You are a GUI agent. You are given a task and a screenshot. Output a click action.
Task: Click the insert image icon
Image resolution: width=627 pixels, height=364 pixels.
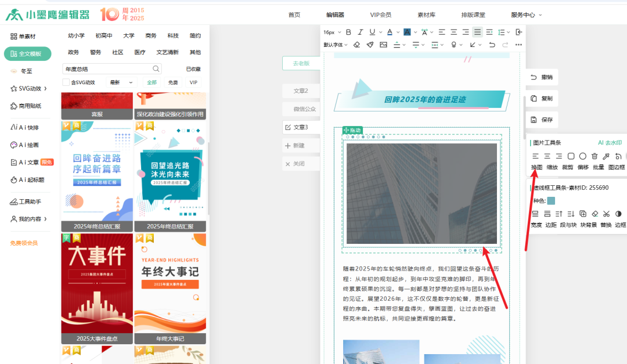tap(384, 45)
